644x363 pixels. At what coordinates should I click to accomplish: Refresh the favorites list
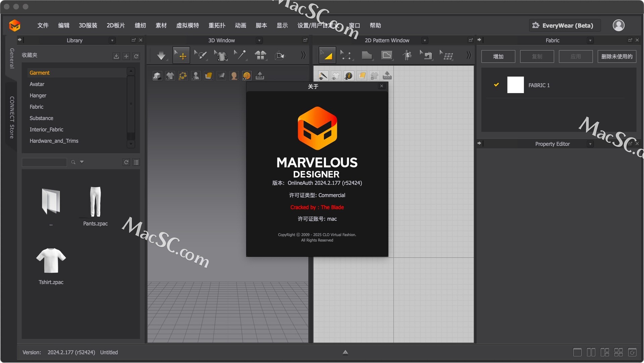136,56
